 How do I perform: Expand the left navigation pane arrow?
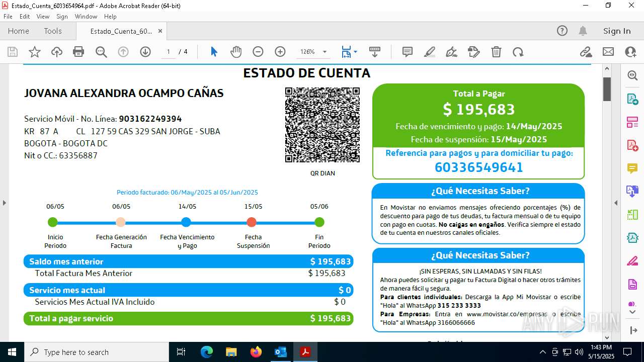tap(4, 203)
